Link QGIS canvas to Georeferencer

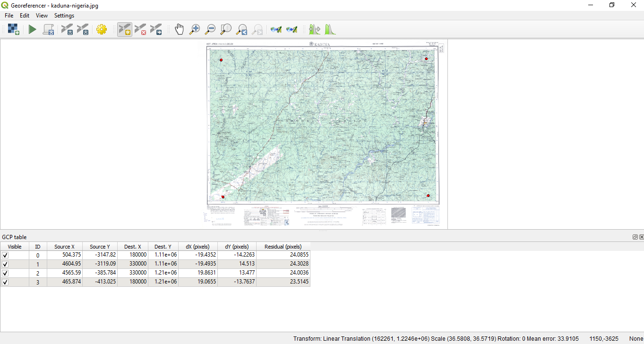click(292, 29)
